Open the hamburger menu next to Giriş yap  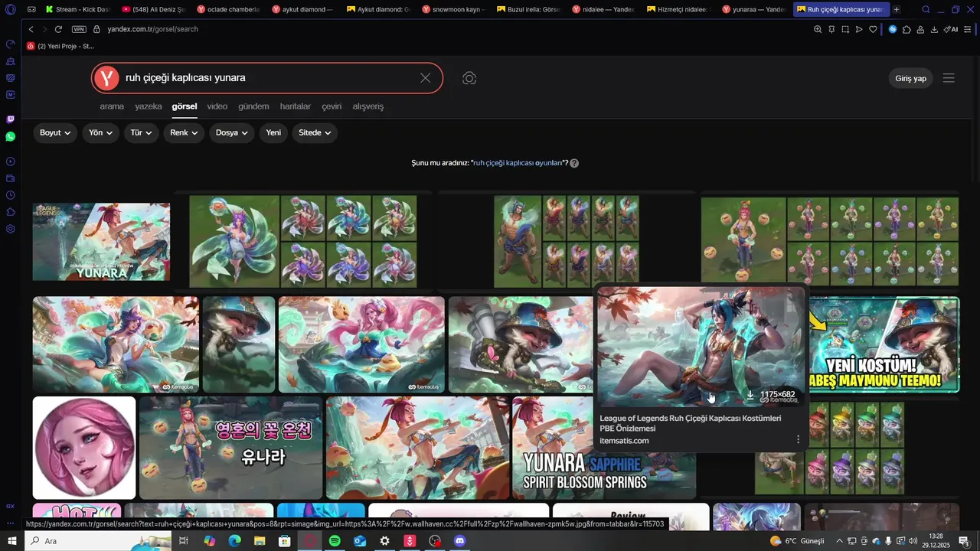[x=949, y=78]
